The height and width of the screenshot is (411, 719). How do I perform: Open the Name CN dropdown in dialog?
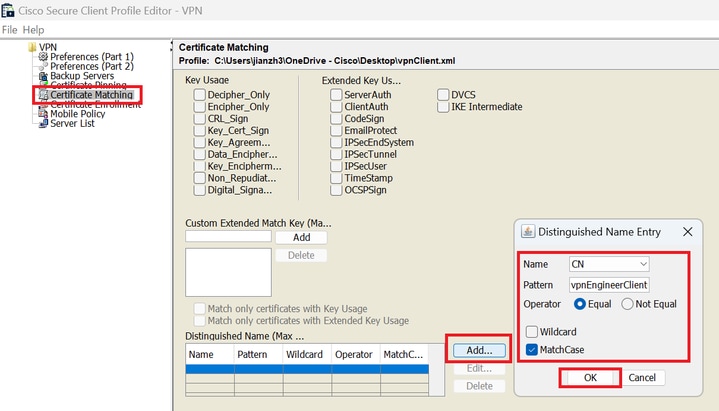(x=609, y=264)
